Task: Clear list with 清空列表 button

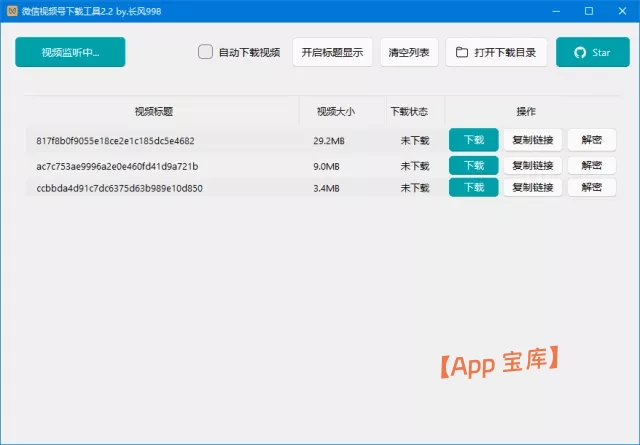Action: [409, 52]
